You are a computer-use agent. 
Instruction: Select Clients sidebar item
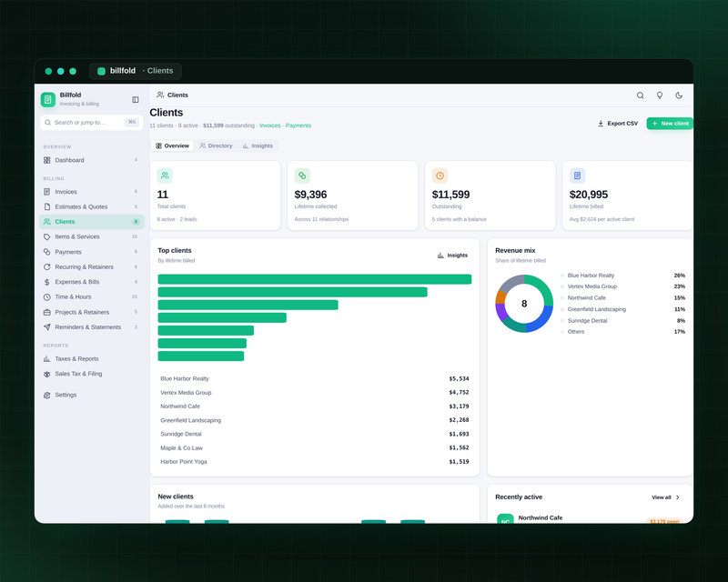(92, 222)
